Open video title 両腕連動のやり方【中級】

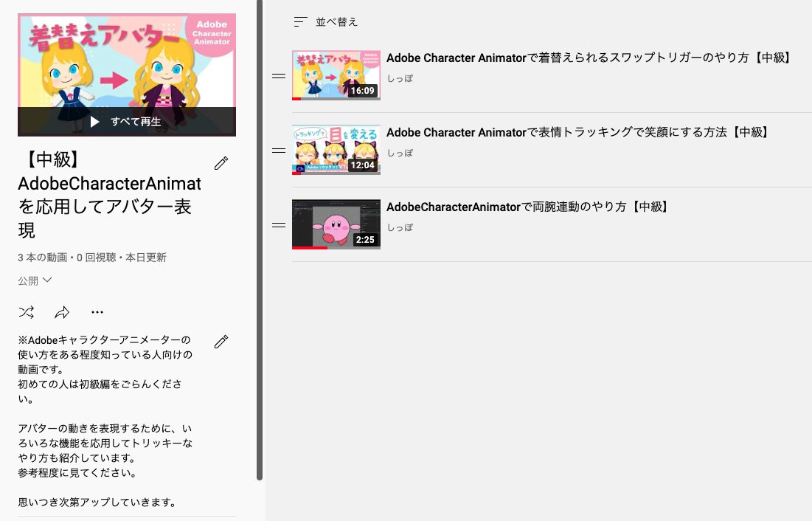pyautogui.click(x=527, y=207)
